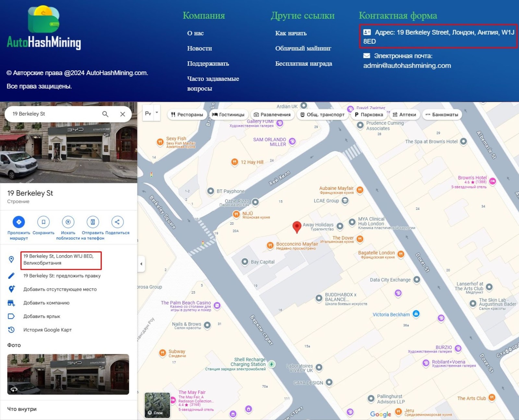Click the 12 Hay Hill restaurant marker
Screen dimensions: 519x420
[235, 162]
